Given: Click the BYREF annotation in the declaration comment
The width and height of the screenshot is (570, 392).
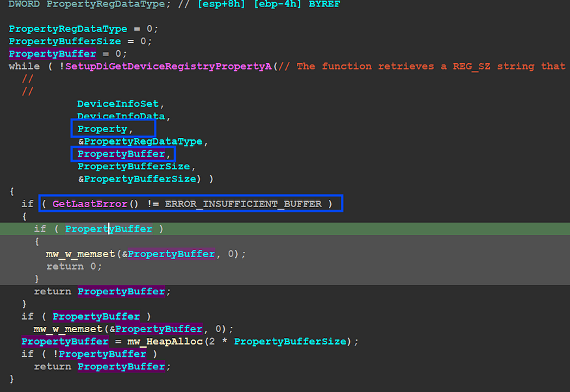Looking at the screenshot, I should click(324, 5).
